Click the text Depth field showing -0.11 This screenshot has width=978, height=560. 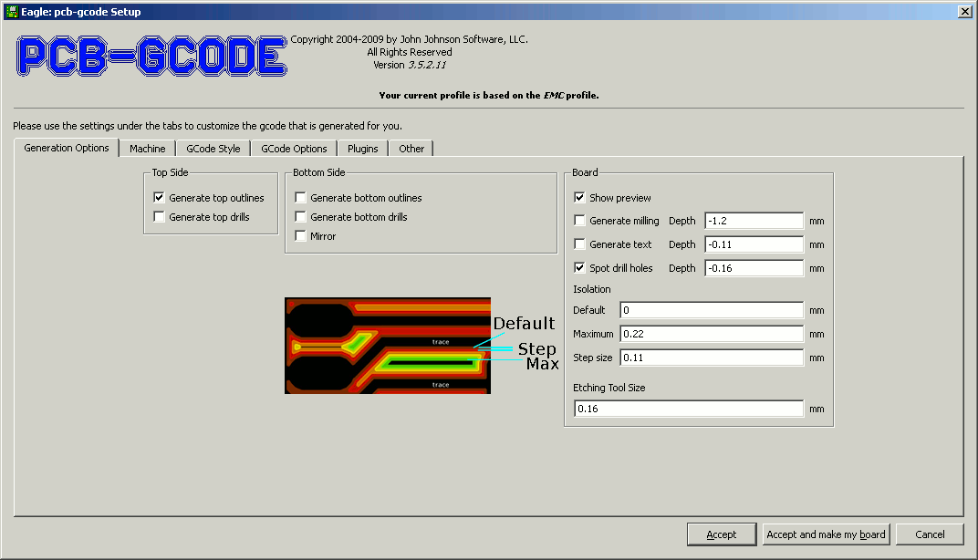pos(754,244)
